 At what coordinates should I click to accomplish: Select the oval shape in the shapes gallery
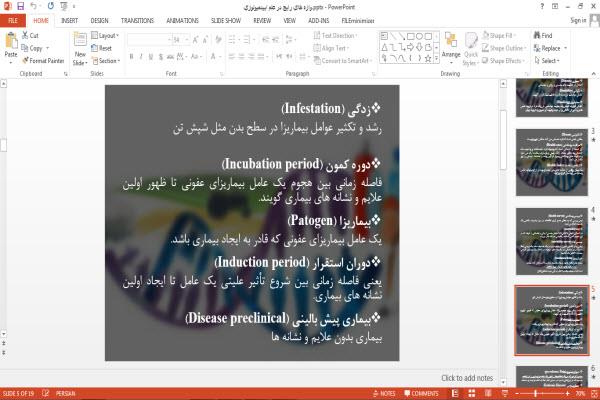point(419,36)
